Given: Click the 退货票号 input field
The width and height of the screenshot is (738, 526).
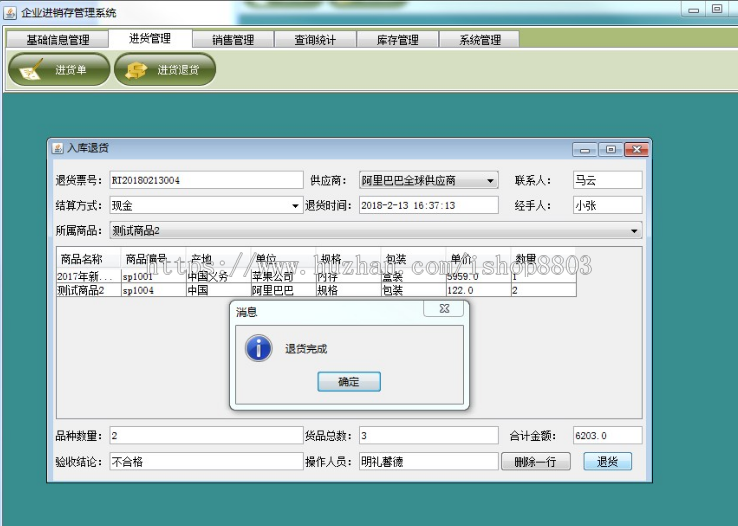Looking at the screenshot, I should tap(206, 180).
